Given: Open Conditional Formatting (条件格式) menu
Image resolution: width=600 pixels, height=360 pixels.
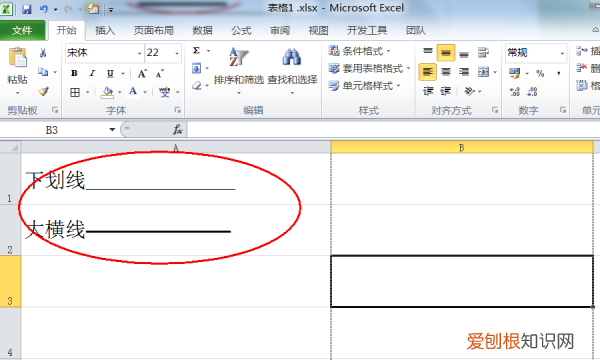Looking at the screenshot, I should [360, 51].
